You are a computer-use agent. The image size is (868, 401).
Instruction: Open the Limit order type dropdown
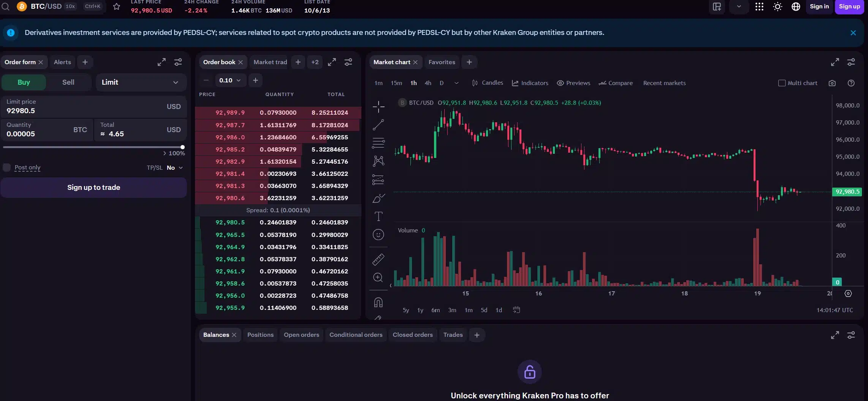141,82
